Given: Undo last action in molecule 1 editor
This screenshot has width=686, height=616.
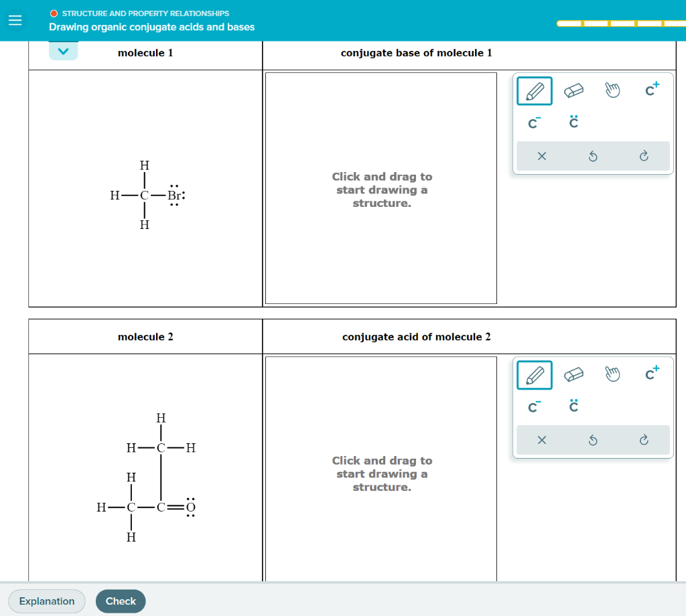Looking at the screenshot, I should pos(593,156).
